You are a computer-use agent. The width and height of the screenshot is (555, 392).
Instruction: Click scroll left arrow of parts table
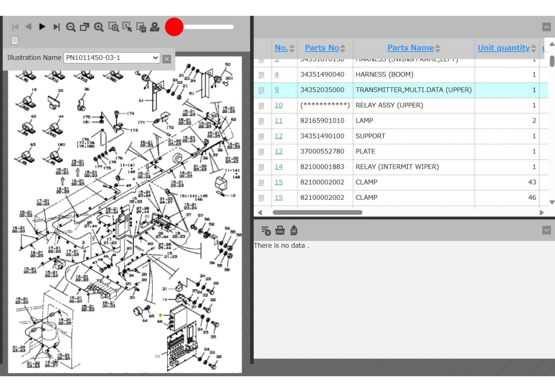(260, 213)
